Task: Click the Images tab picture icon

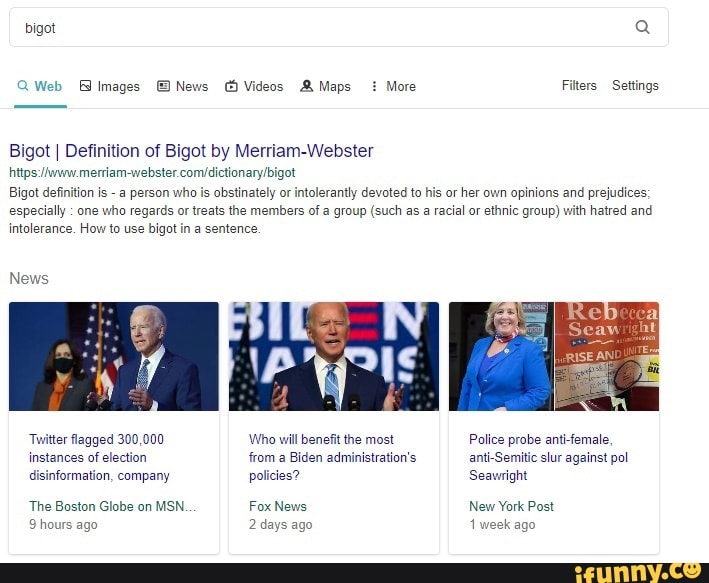Action: click(x=85, y=85)
